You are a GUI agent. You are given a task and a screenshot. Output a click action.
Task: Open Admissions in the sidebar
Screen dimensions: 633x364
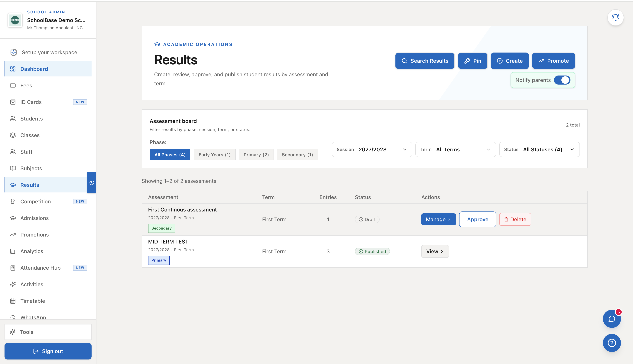48,218
